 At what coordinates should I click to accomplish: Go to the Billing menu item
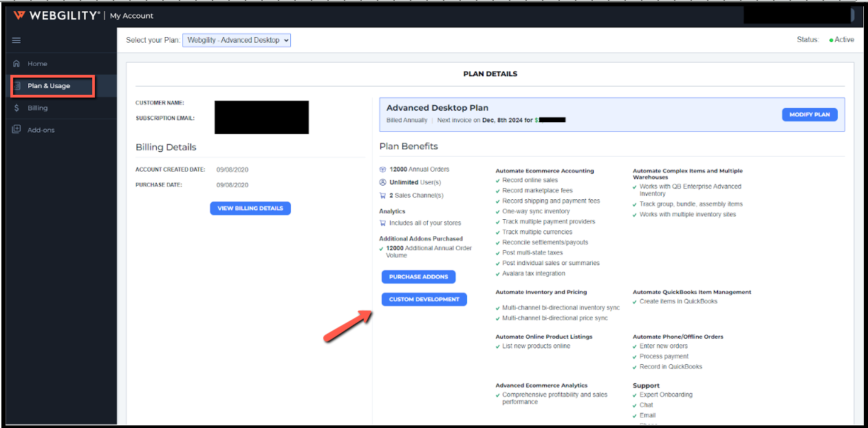click(38, 108)
